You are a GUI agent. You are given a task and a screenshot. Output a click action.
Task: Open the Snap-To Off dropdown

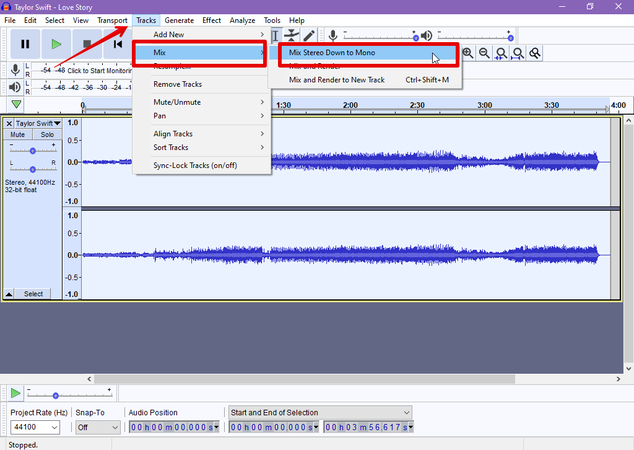click(98, 427)
